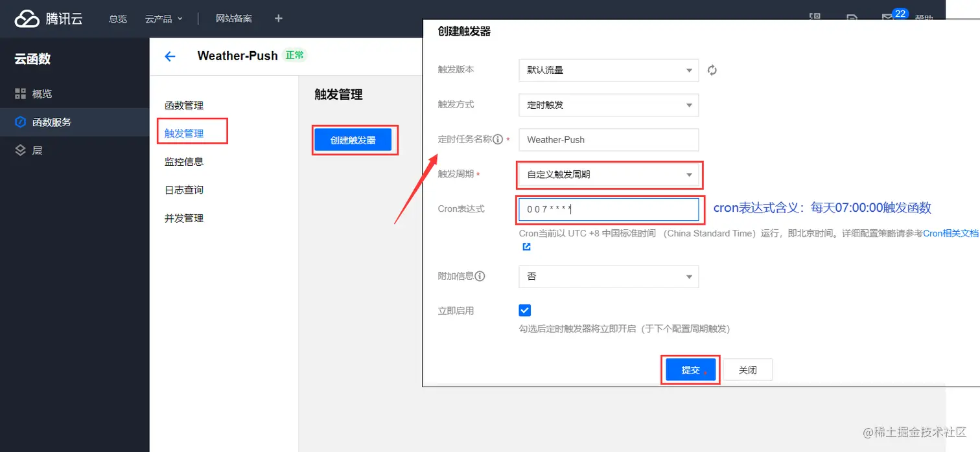Expand the 云产品 products dropdown
Image resolution: width=980 pixels, height=452 pixels.
coord(164,19)
